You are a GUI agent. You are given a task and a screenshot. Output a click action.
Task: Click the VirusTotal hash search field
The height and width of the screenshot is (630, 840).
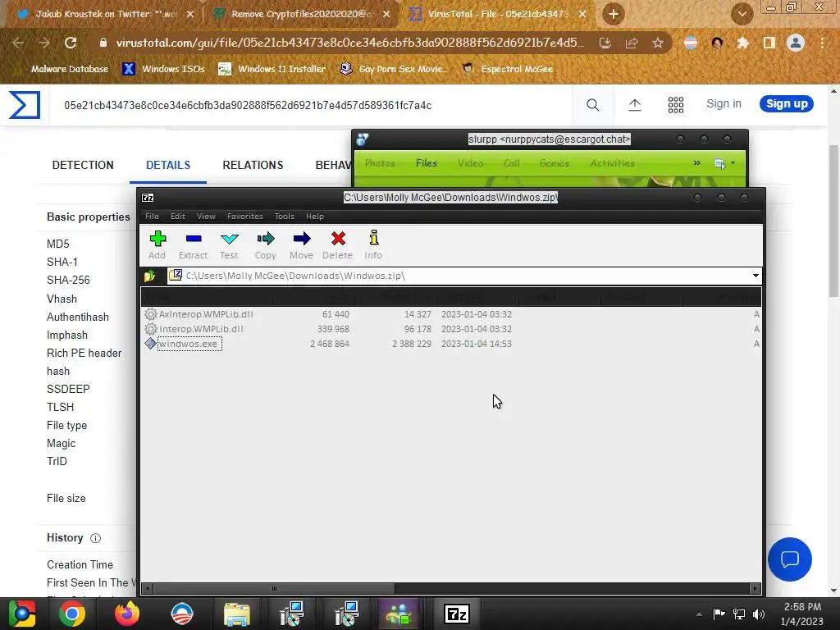[x=311, y=105]
